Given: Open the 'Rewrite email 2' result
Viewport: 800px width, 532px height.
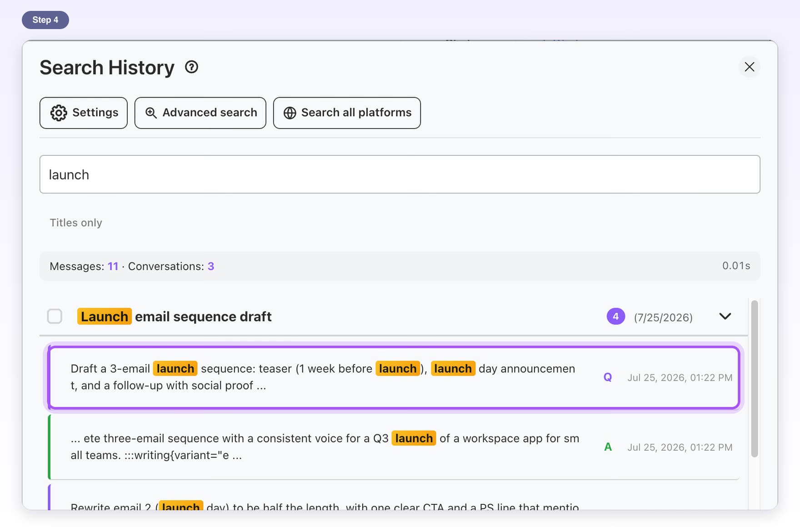Looking at the screenshot, I should (x=394, y=498).
